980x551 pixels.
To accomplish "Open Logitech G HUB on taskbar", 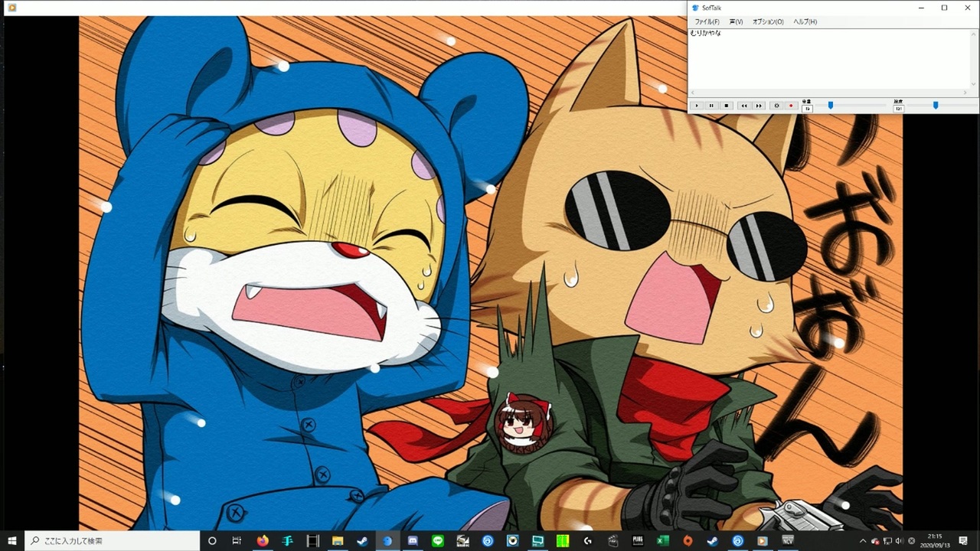I will coord(587,541).
